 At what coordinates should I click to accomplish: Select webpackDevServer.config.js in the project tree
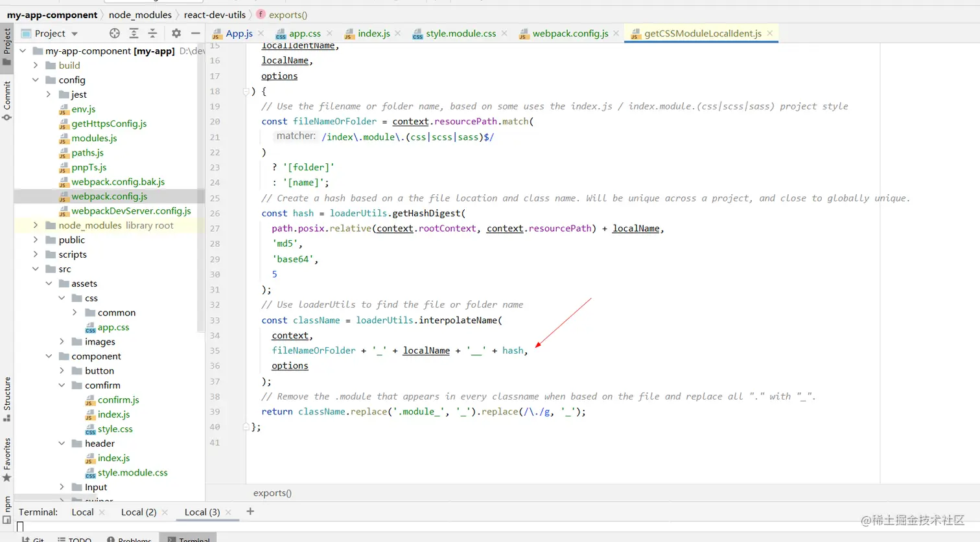click(x=131, y=211)
